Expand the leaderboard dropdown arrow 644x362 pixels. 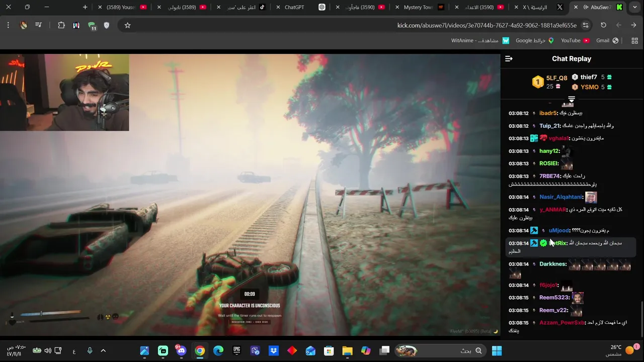click(572, 100)
